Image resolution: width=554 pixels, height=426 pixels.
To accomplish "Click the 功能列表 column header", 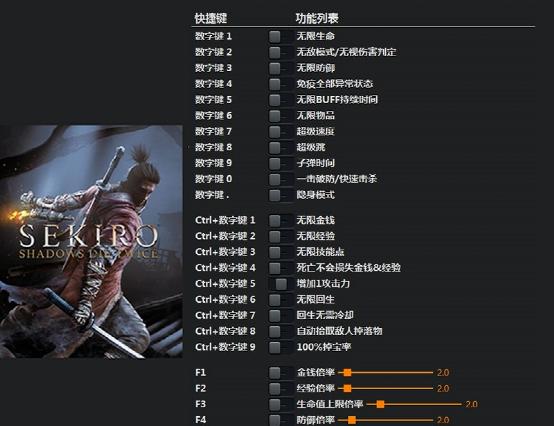I will coord(317,18).
